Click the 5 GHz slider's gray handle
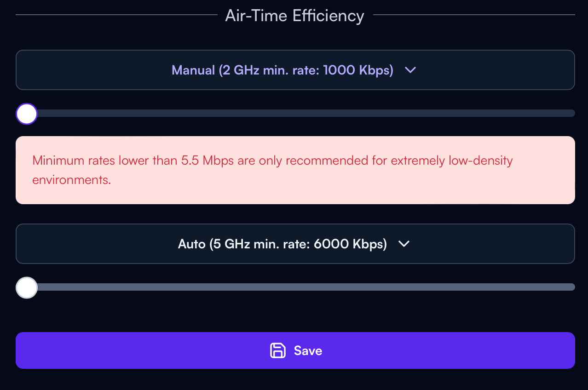Image resolution: width=588 pixels, height=390 pixels. (27, 287)
